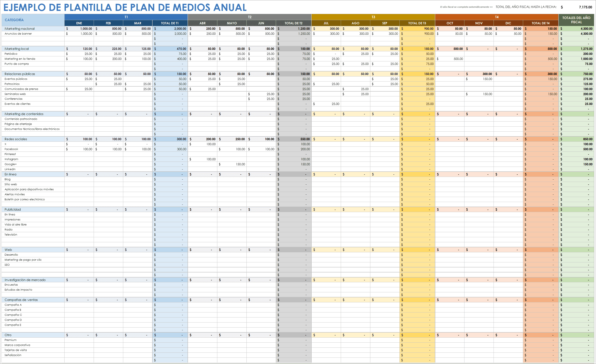The image size is (596, 364).
Task: Select the ENE month column header
Action: coord(79,23)
